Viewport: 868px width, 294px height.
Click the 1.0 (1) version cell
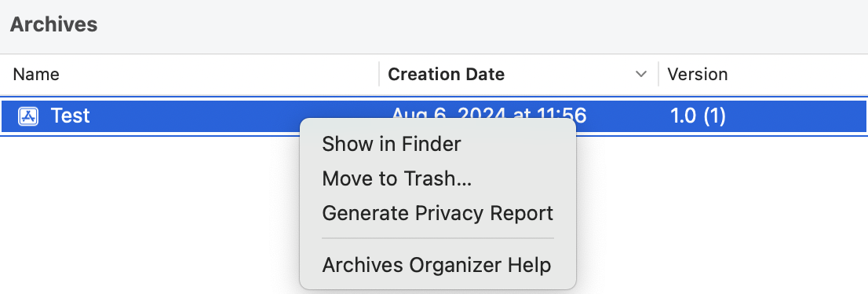[x=698, y=116]
